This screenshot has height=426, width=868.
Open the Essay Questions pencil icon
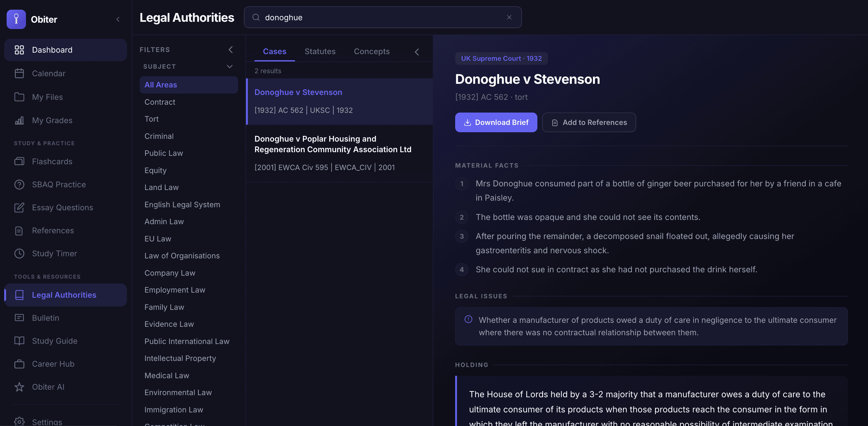[x=19, y=208]
